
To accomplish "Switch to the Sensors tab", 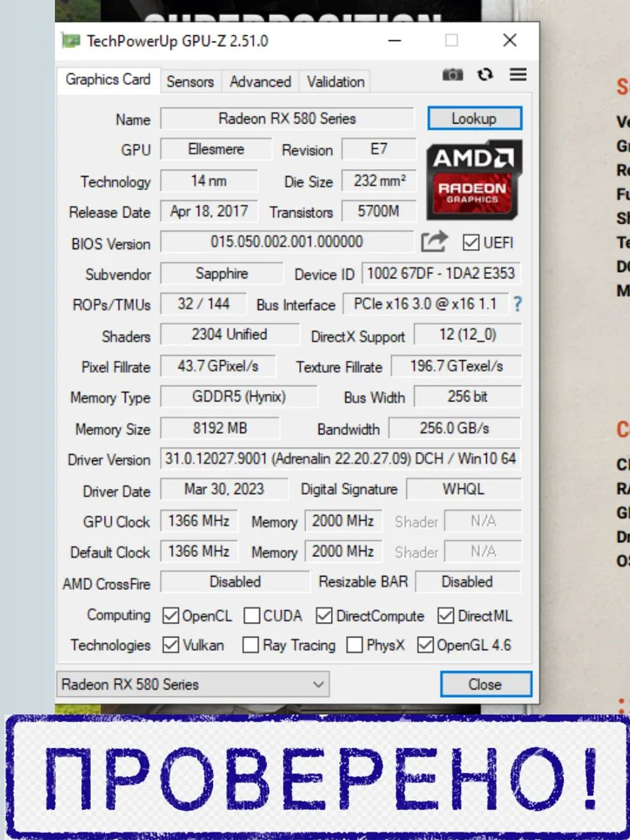I will coord(190,82).
